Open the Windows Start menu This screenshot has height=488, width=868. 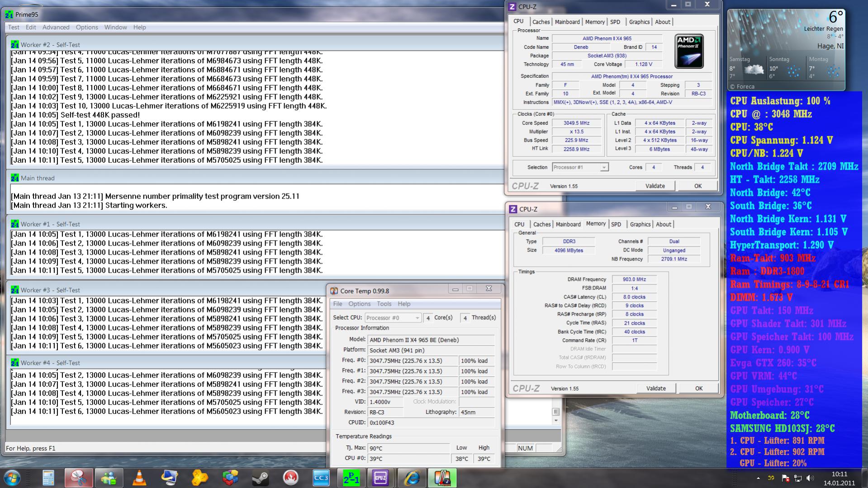pos(12,478)
